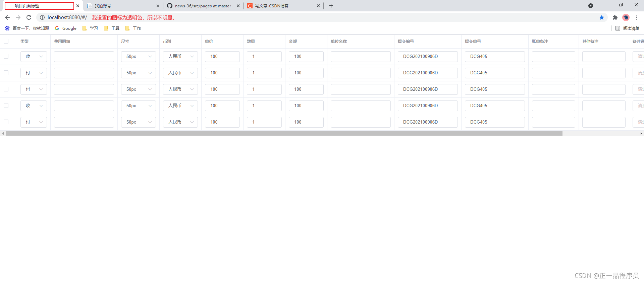The height and width of the screenshot is (282, 644).
Task: View site information icon beside localhost URL
Action: [x=42, y=17]
